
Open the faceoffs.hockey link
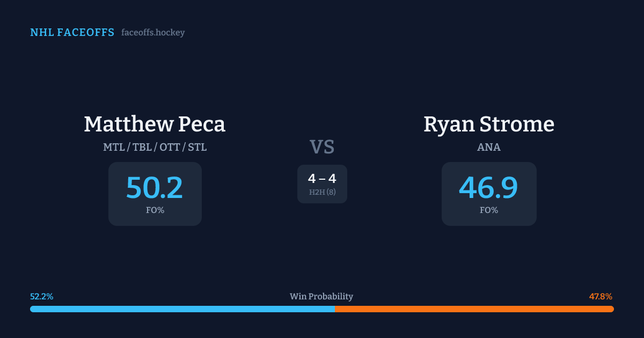[153, 33]
